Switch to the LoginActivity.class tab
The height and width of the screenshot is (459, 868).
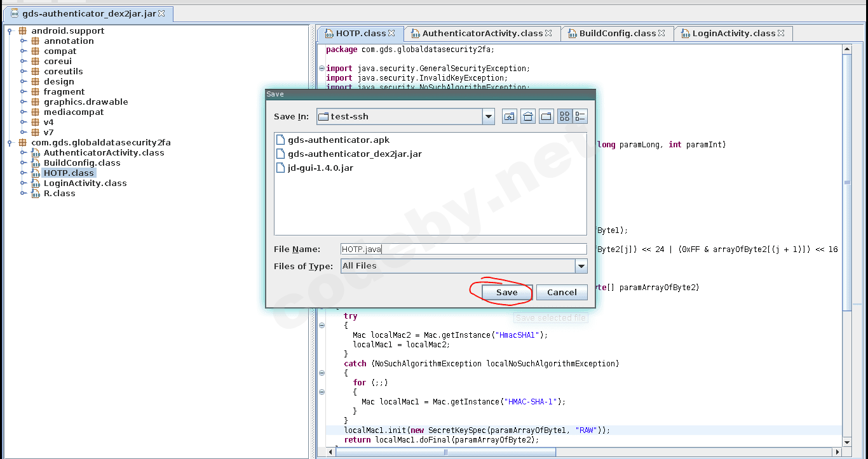(x=734, y=33)
